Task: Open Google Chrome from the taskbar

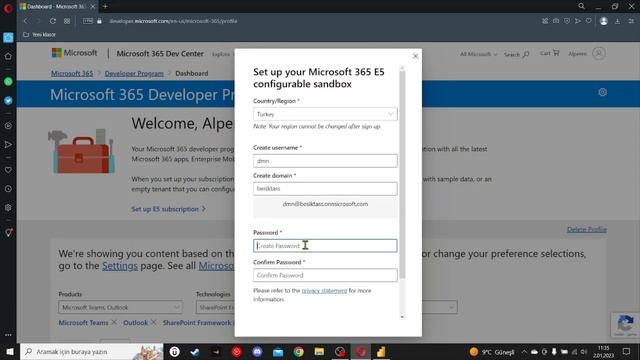Action: 298,351
